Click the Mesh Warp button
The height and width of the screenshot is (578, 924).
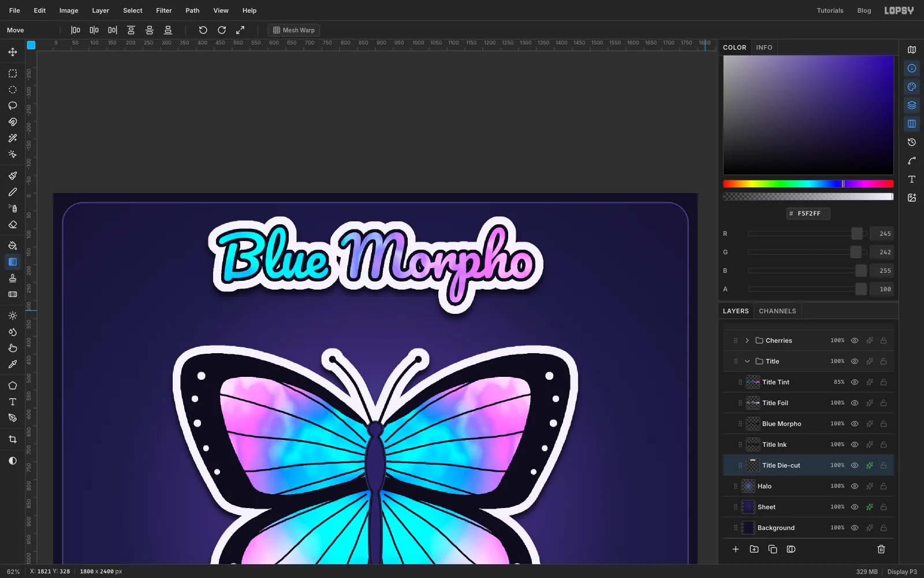(294, 30)
